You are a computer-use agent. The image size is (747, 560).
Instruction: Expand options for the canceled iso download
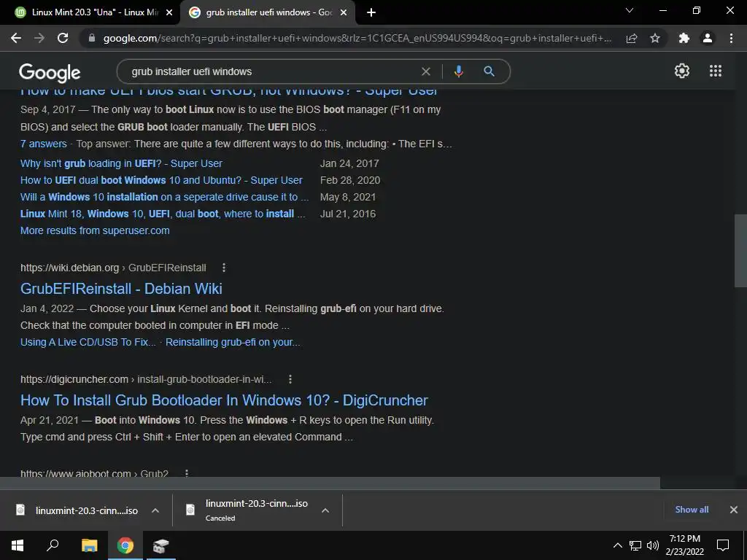click(x=325, y=510)
